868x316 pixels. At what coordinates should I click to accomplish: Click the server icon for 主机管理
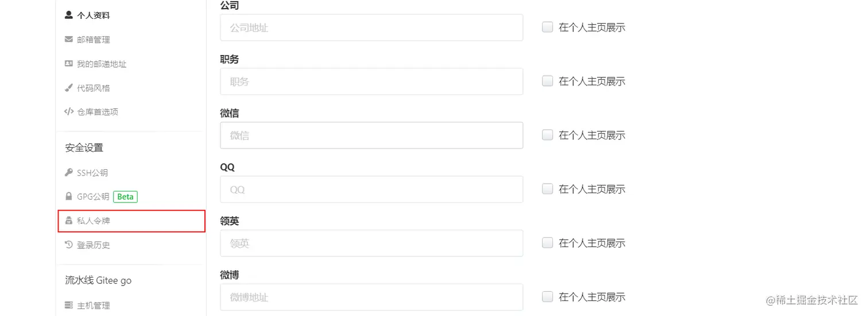point(69,305)
